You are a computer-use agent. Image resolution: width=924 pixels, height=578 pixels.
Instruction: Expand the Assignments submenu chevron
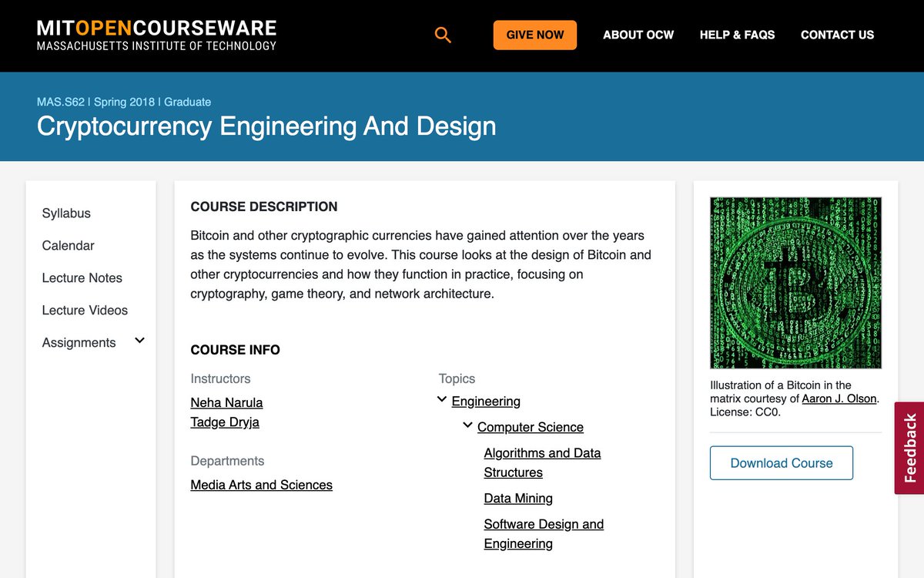point(139,341)
